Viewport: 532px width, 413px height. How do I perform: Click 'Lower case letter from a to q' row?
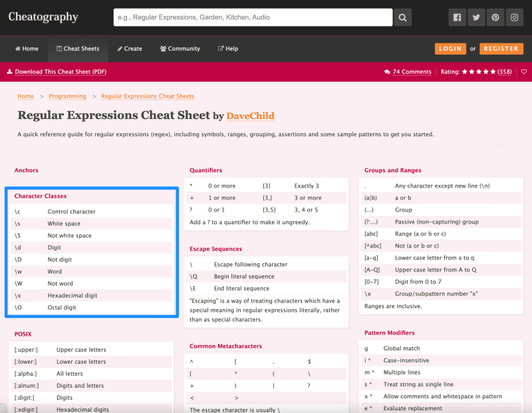pos(441,257)
